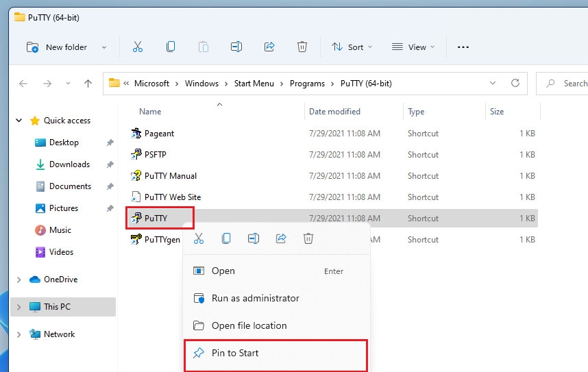The image size is (588, 372).
Task: Open the address bar history dropdown
Action: point(493,83)
